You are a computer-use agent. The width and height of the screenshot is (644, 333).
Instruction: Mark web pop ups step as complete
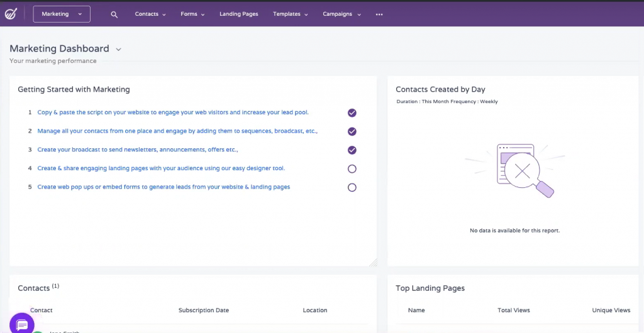(352, 187)
